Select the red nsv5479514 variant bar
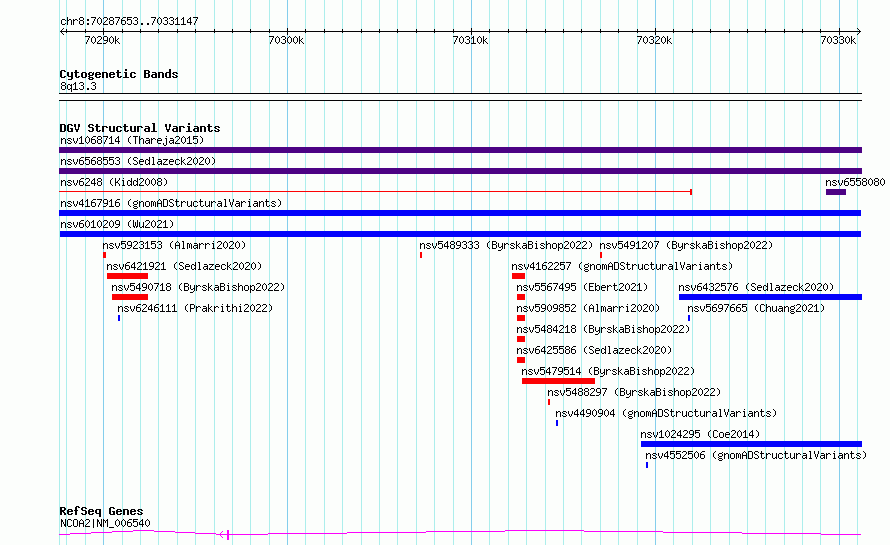This screenshot has width=890, height=545. coord(559,381)
